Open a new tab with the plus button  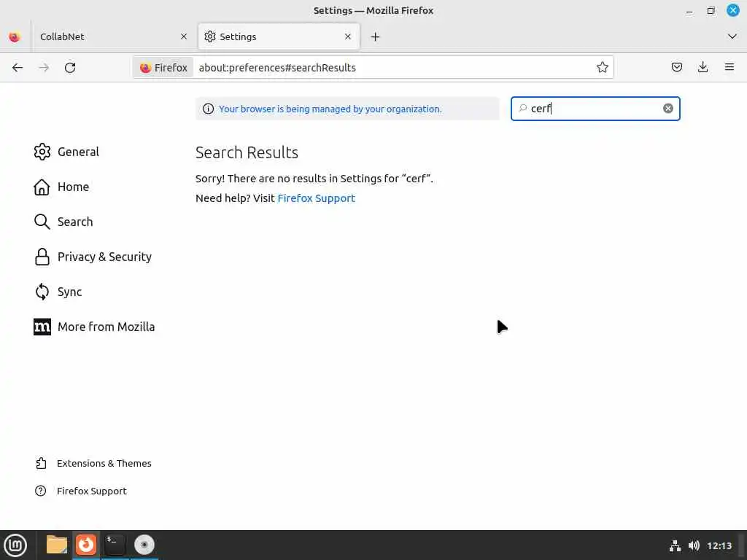376,36
